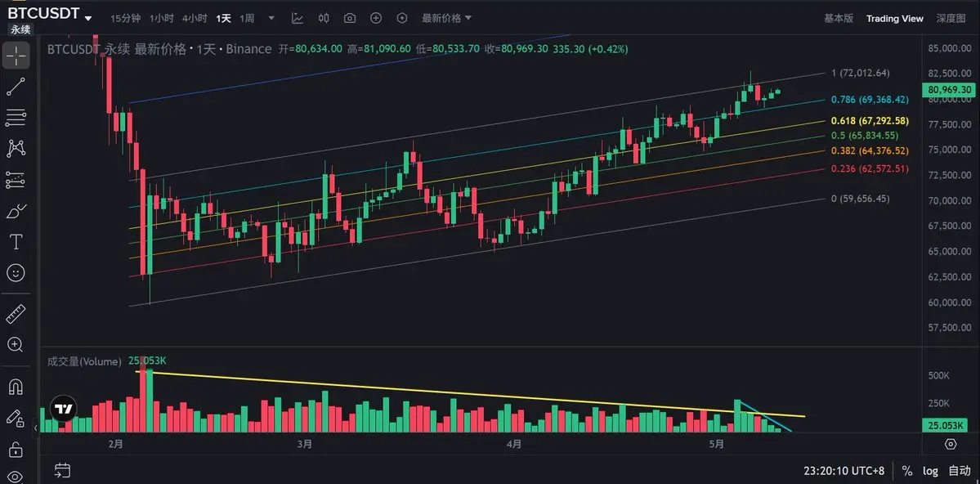980x484 pixels.
Task: Switch to 深度图 depth chart
Action: [951, 18]
